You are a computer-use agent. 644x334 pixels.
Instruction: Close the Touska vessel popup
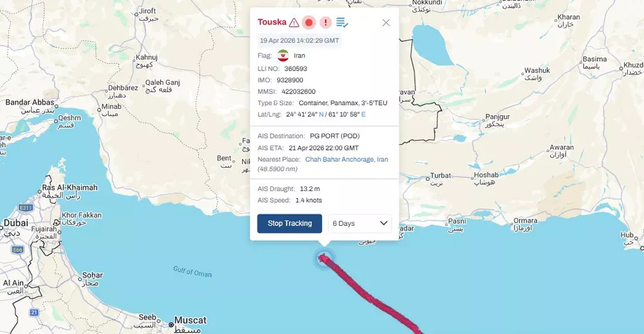tap(386, 23)
